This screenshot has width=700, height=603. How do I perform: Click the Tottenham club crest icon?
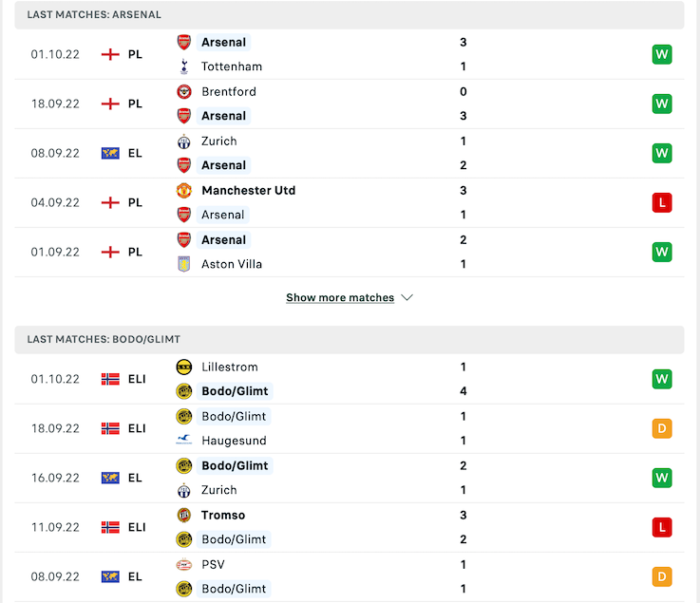coord(184,66)
